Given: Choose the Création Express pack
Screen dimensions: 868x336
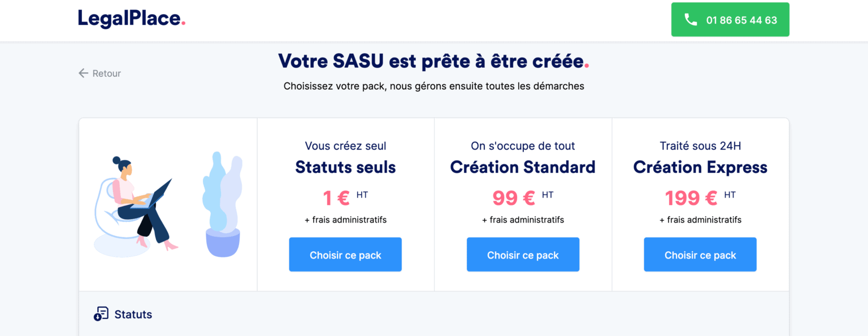Looking at the screenshot, I should (700, 254).
